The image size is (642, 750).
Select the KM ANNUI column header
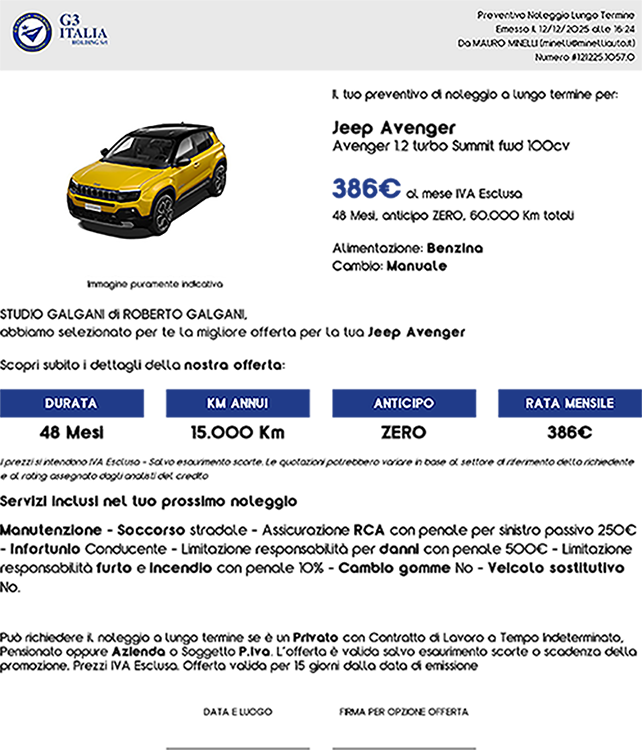pyautogui.click(x=237, y=403)
